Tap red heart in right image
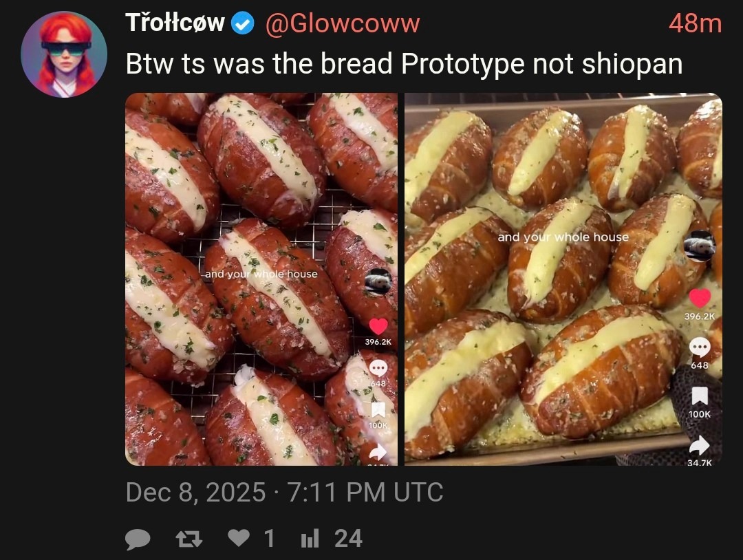Image resolution: width=743 pixels, height=560 pixels. [x=700, y=298]
